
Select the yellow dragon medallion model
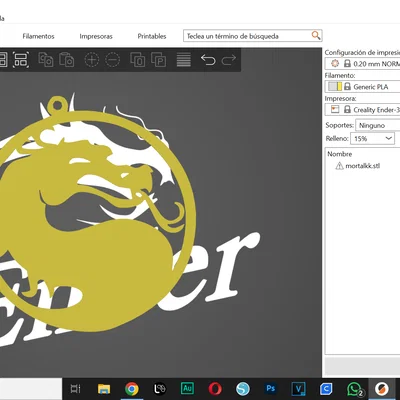100,253
